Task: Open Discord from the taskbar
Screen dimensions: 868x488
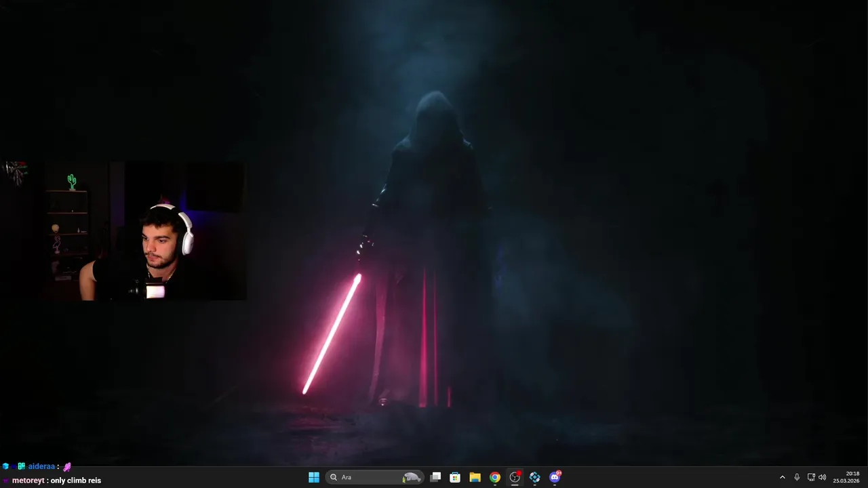Action: [555, 477]
